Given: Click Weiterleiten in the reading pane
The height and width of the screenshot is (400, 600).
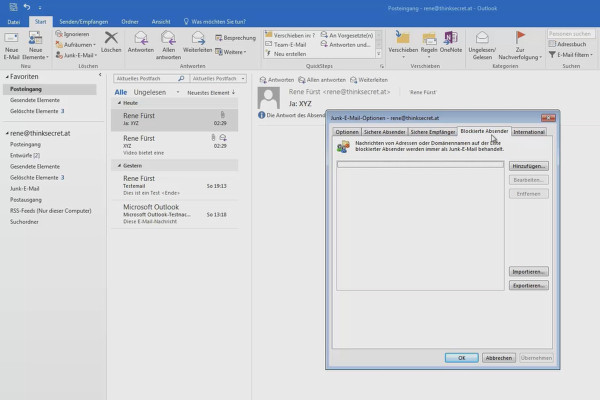Looking at the screenshot, I should pos(369,80).
